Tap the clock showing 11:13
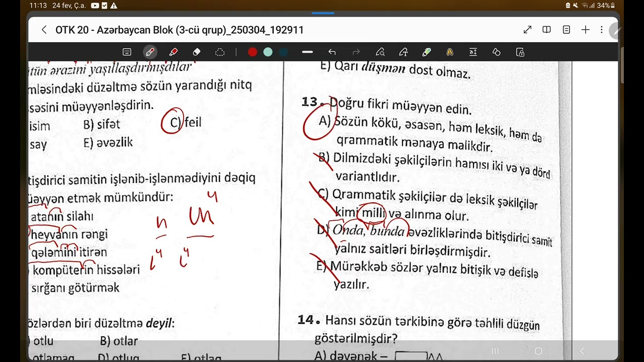 [38, 6]
